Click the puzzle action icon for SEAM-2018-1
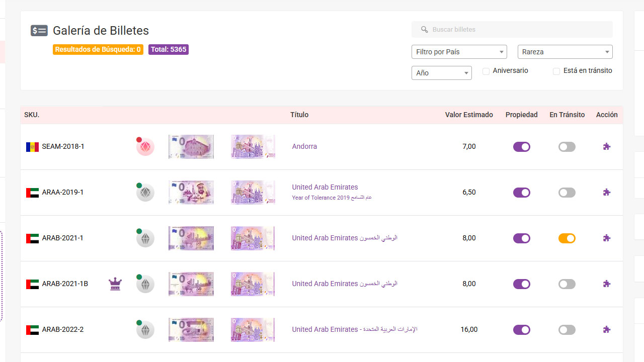 (607, 147)
